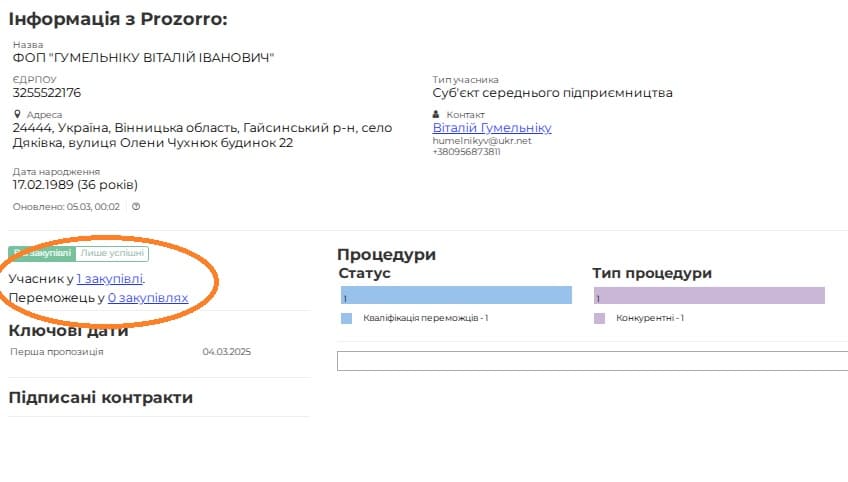
Task: Click the contact person icon
Action: point(436,114)
